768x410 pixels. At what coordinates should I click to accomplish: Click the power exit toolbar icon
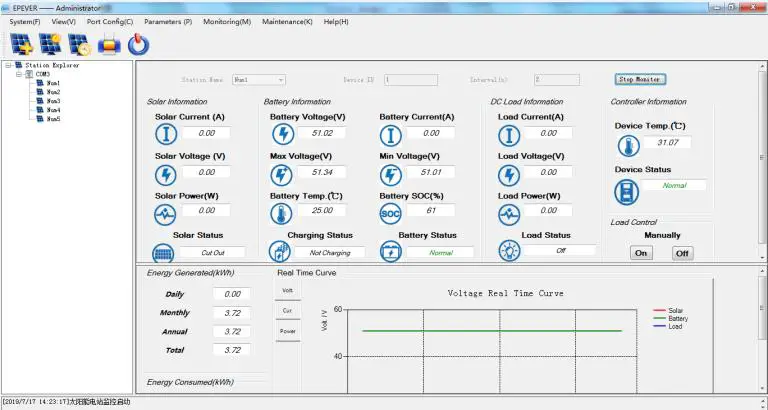pyautogui.click(x=139, y=44)
